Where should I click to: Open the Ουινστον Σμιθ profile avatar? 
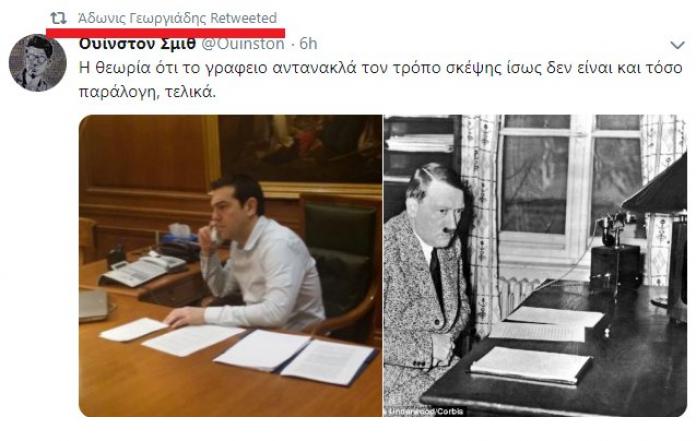coord(37,63)
